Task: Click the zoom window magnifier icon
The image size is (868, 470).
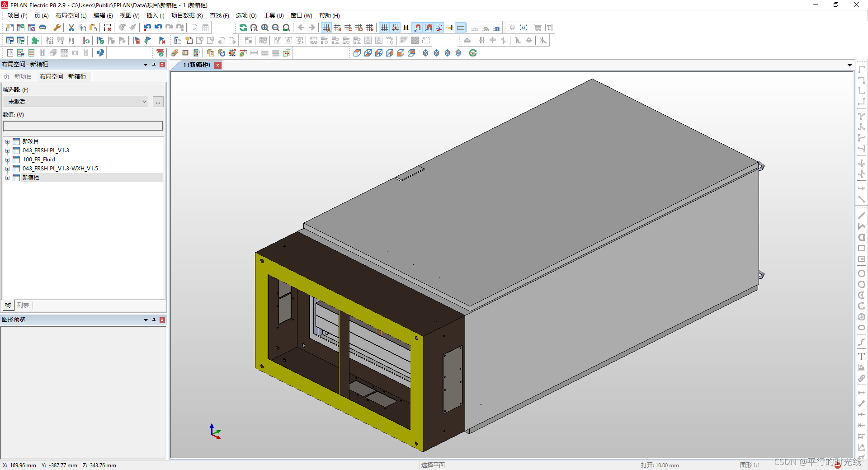Action: tap(254, 28)
